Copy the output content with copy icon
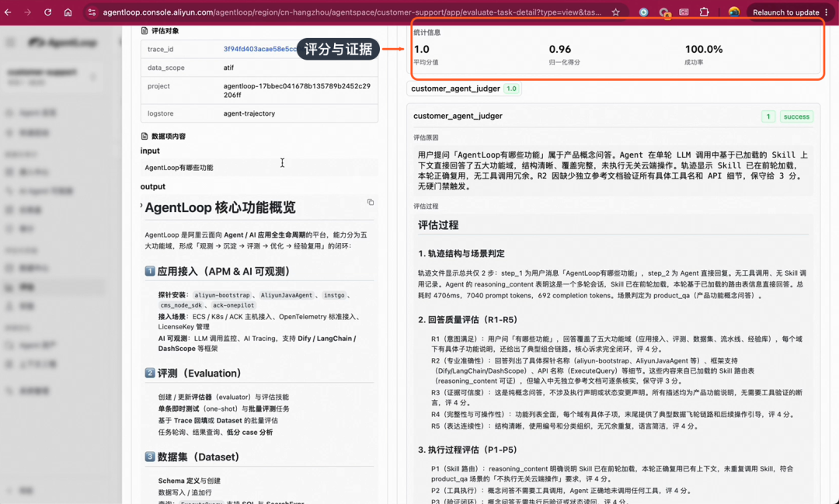This screenshot has width=839, height=504. [x=371, y=202]
